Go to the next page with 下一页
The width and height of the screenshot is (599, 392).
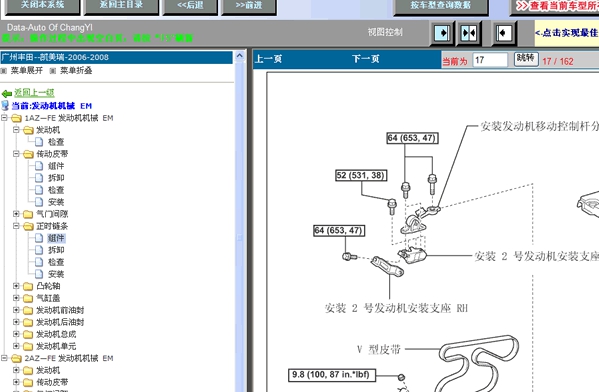[x=366, y=59]
